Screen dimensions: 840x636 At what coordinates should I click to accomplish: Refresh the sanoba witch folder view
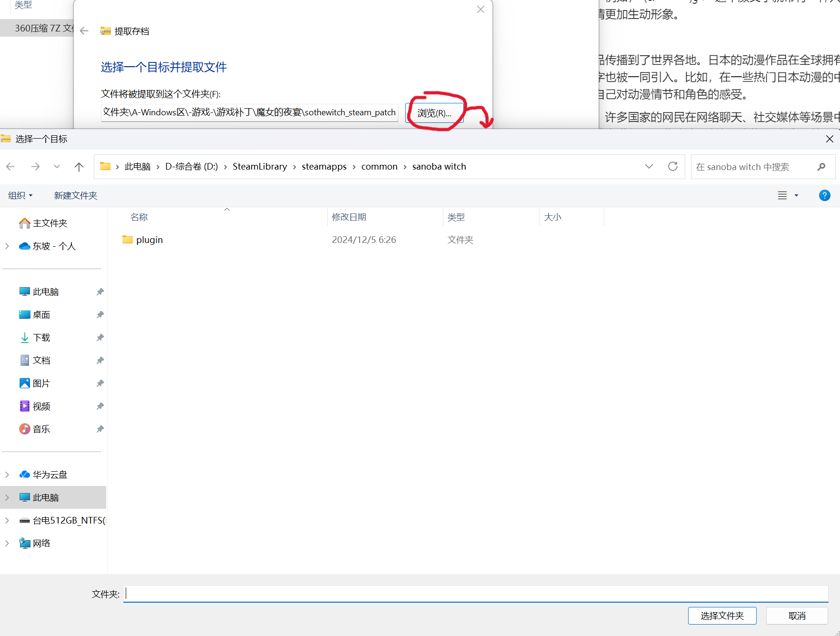672,167
